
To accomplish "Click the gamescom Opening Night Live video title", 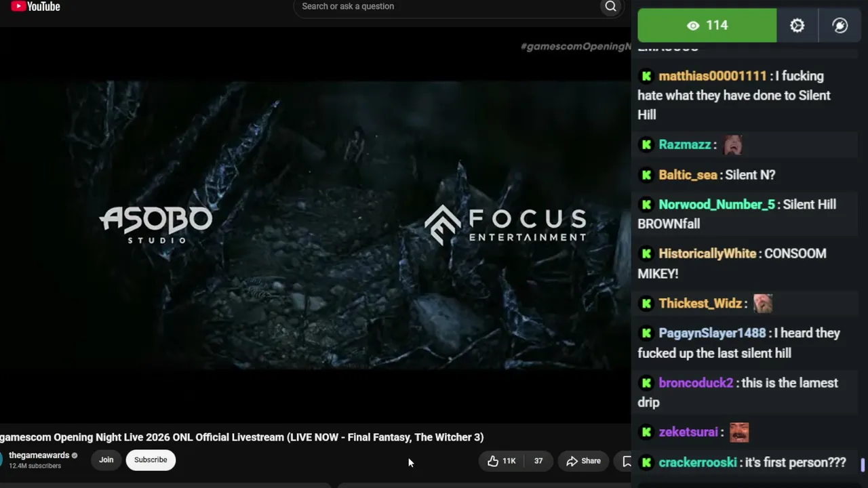I will [241, 437].
